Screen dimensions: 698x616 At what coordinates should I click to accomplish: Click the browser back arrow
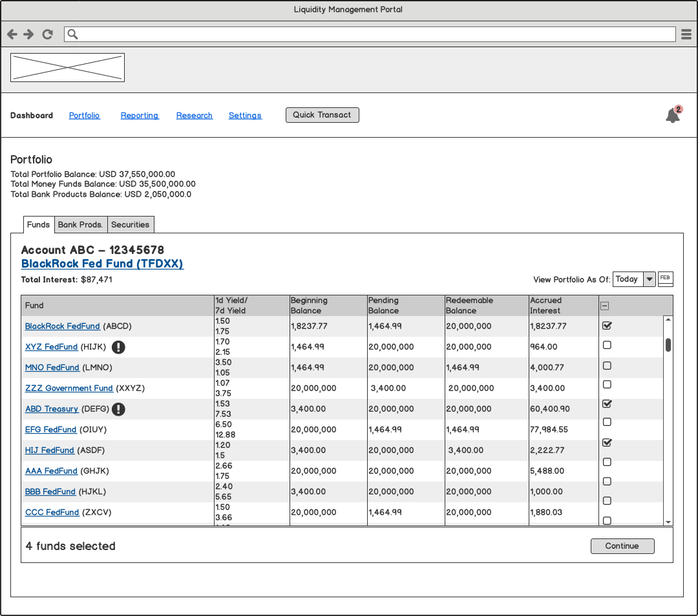[x=12, y=34]
